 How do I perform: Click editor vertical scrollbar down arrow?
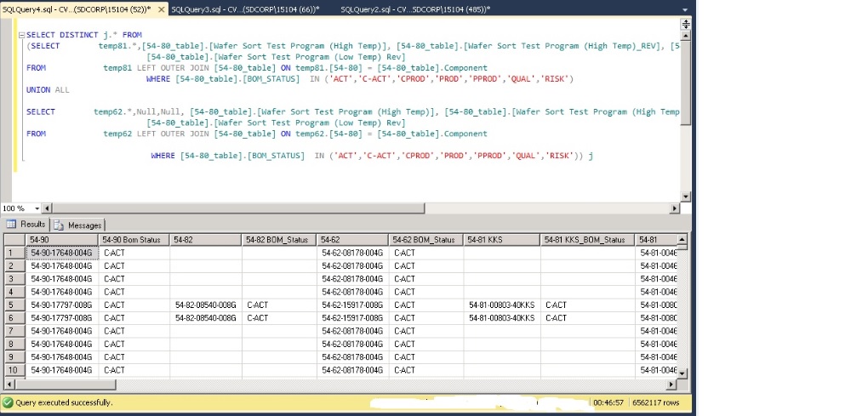tap(686, 197)
